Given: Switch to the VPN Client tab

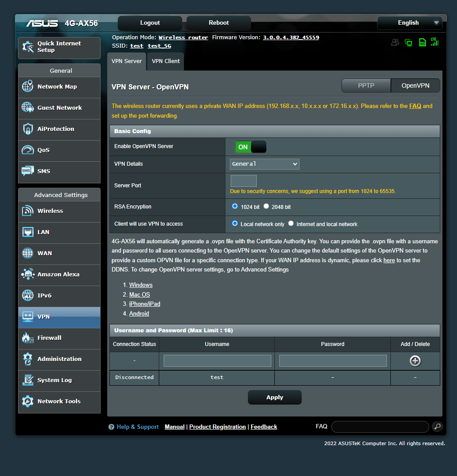Looking at the screenshot, I should (165, 61).
